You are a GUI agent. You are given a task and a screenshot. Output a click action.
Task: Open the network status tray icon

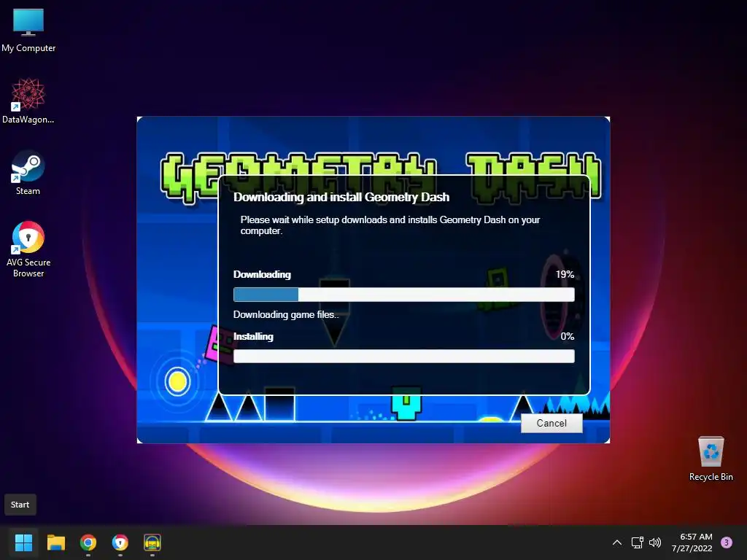tap(637, 542)
